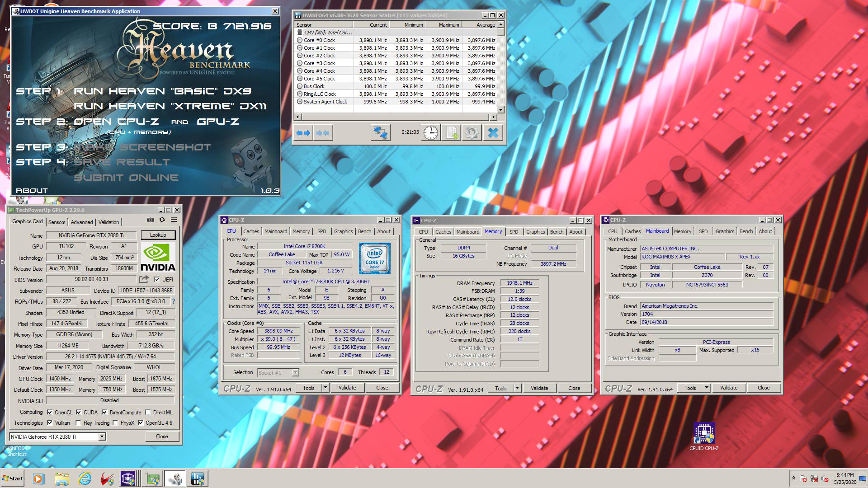
Task: Click the NVIDIA logo in GPU-Z
Action: 158,258
